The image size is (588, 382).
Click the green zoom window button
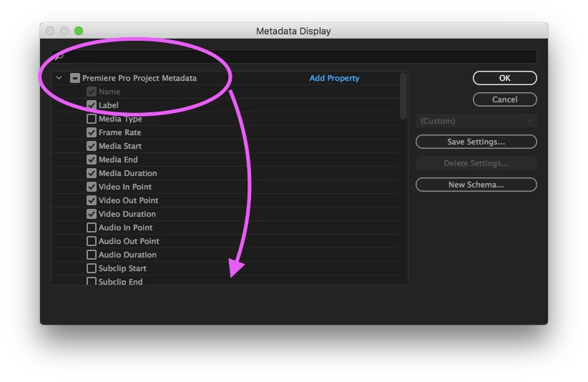pyautogui.click(x=79, y=31)
